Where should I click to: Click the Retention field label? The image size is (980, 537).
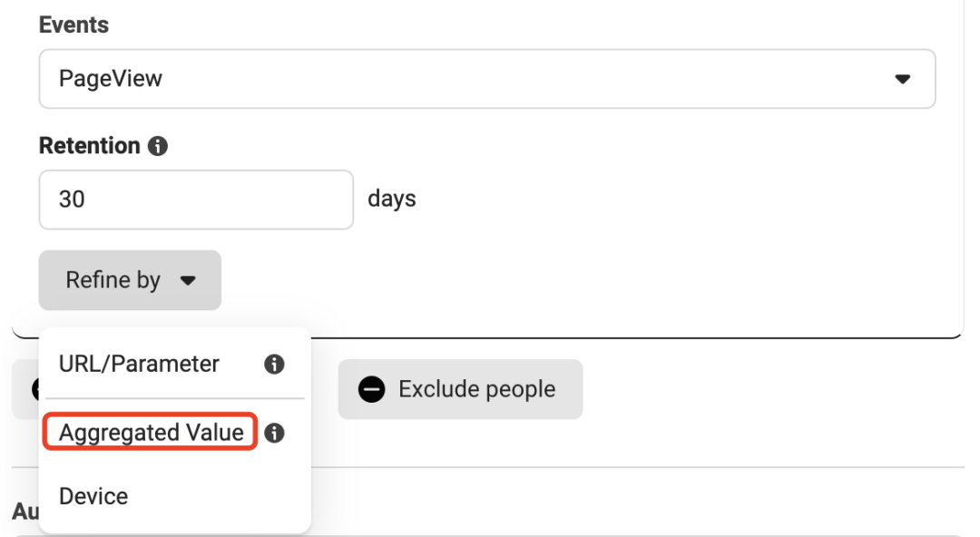tap(89, 146)
